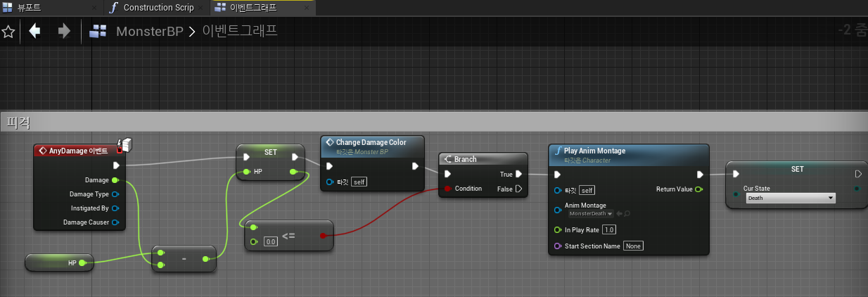Open the Cur State Death dropdown
This screenshot has width=868, height=297.
pos(791,198)
